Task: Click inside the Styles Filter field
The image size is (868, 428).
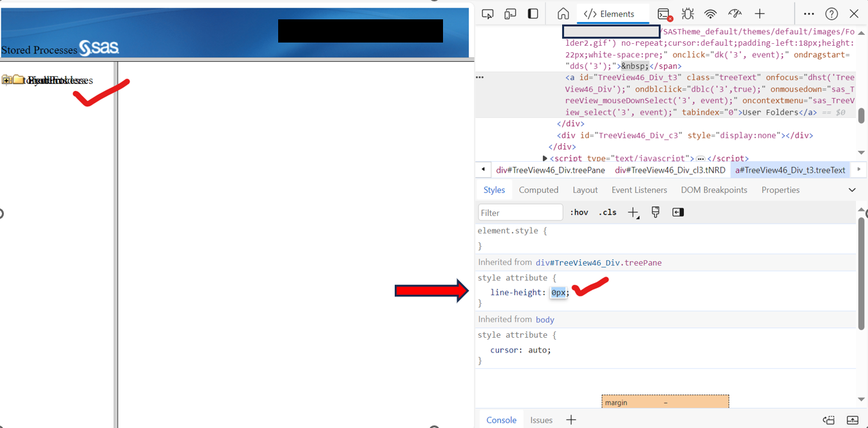Action: [x=520, y=211]
